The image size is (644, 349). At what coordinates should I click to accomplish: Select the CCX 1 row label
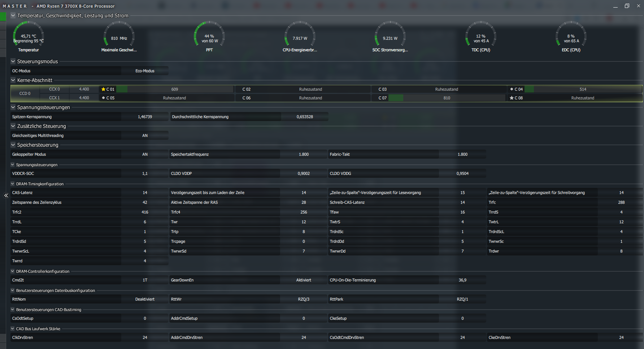pyautogui.click(x=55, y=98)
